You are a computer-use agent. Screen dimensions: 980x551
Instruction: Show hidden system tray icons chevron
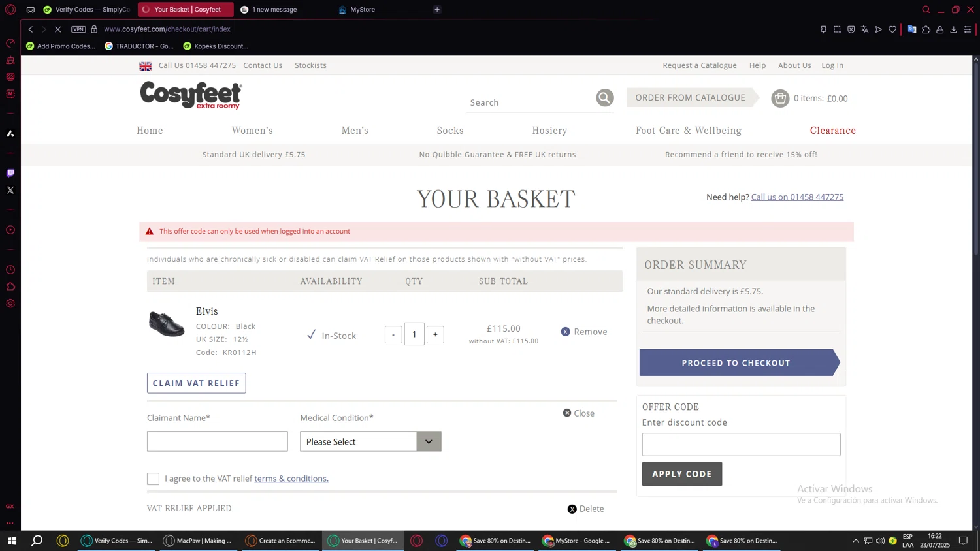tap(855, 541)
